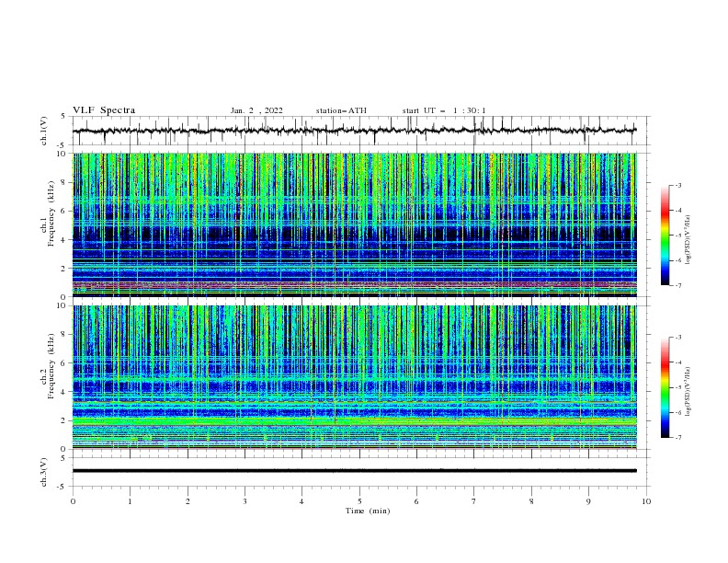The height and width of the screenshot is (563, 728).
Task: Click the "-7" label on ch.2 colorbar
Action: click(678, 437)
